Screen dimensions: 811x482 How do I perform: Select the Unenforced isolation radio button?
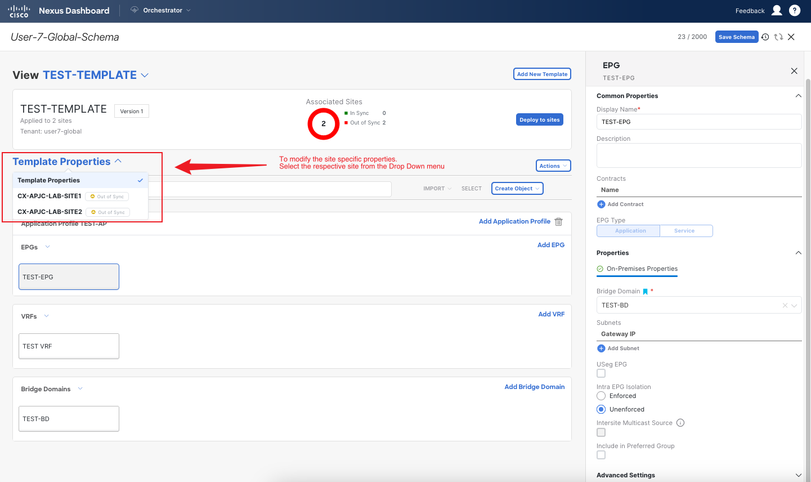coord(600,409)
